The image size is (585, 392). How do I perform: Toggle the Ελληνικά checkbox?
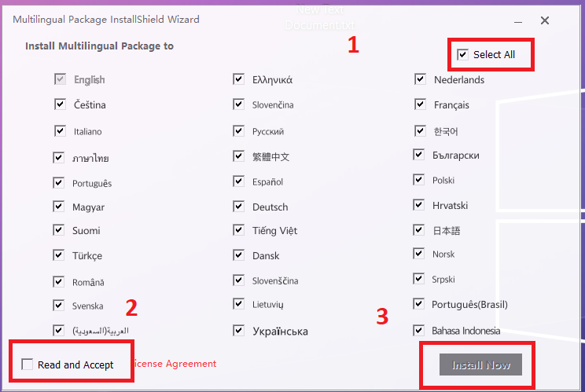pyautogui.click(x=239, y=79)
